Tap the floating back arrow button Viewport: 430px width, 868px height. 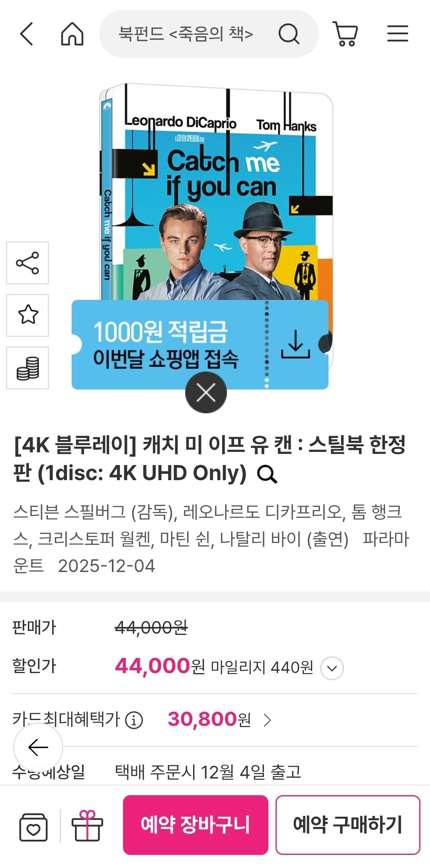point(38,748)
